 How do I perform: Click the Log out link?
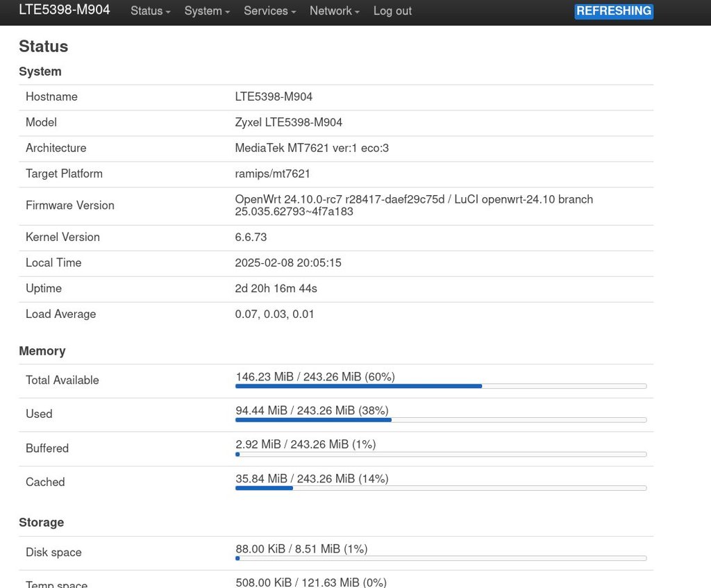(392, 11)
